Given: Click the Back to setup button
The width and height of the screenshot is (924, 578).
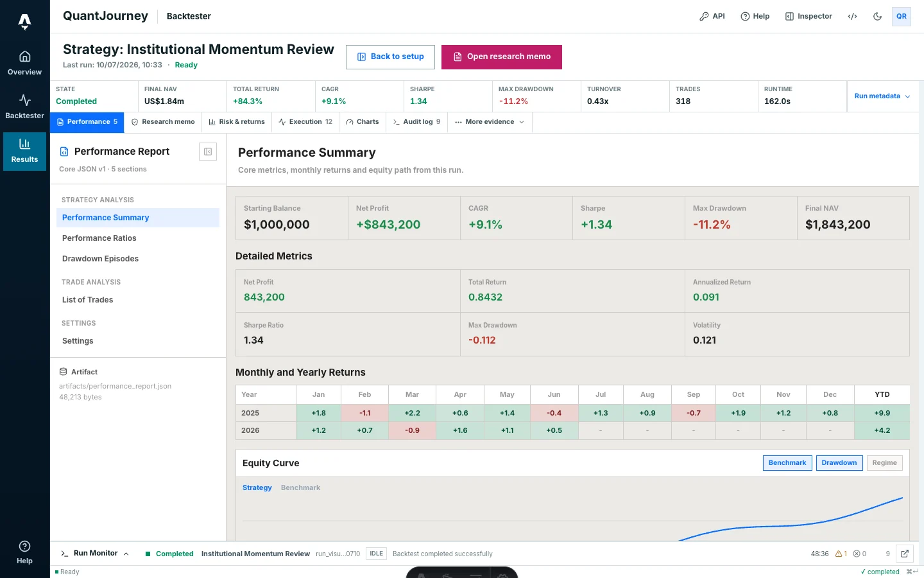Looking at the screenshot, I should click(x=390, y=57).
